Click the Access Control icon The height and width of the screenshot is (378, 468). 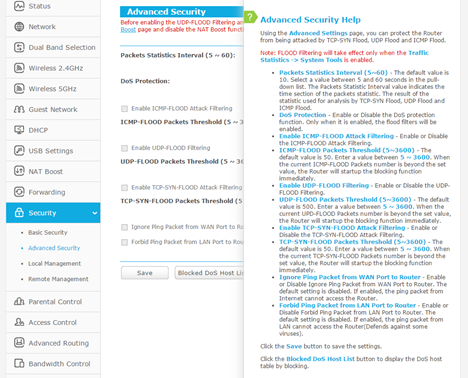19,322
